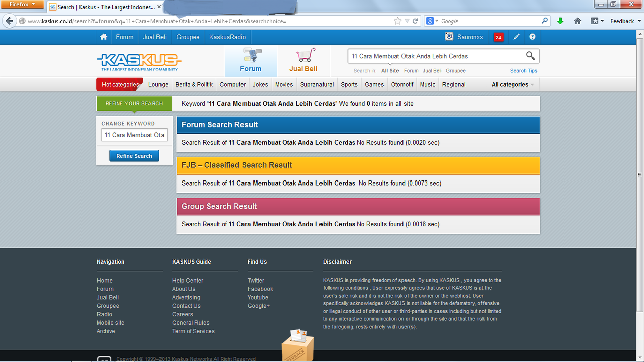Click the Google search magnifier icon
The image size is (644, 362).
point(545,21)
